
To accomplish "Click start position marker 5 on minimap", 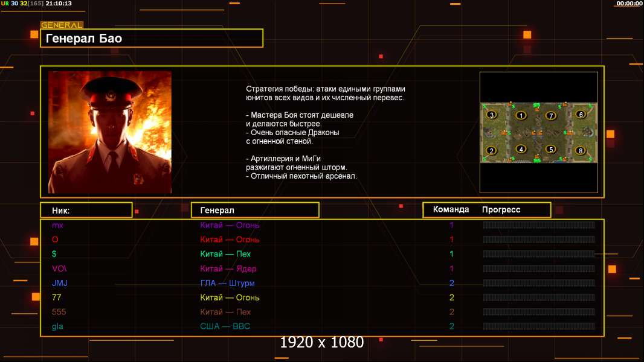I will (551, 149).
